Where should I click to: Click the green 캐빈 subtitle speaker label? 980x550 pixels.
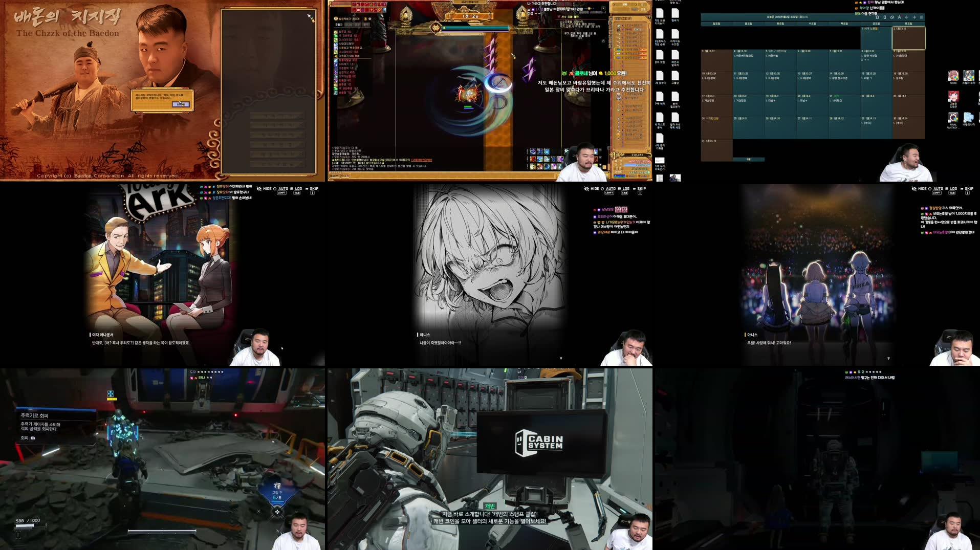tap(490, 506)
